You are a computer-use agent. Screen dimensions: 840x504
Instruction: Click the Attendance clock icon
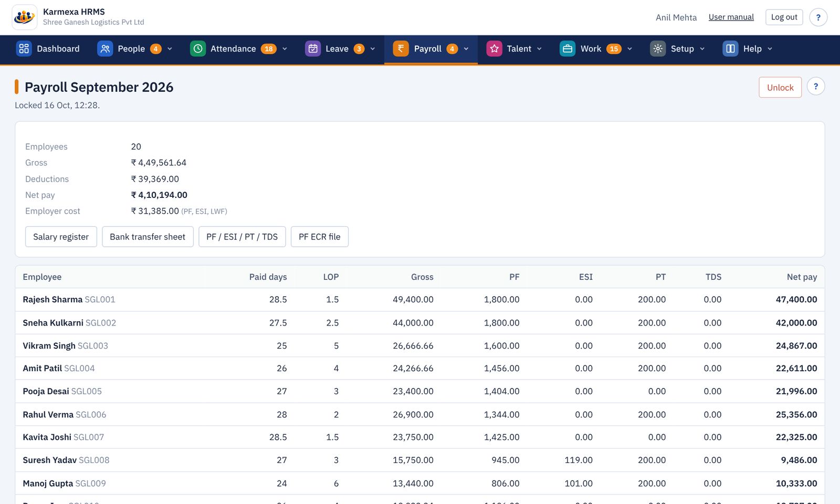point(198,49)
